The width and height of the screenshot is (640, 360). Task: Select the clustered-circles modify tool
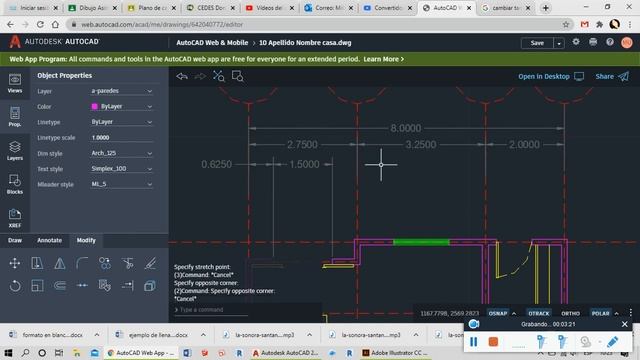click(105, 263)
